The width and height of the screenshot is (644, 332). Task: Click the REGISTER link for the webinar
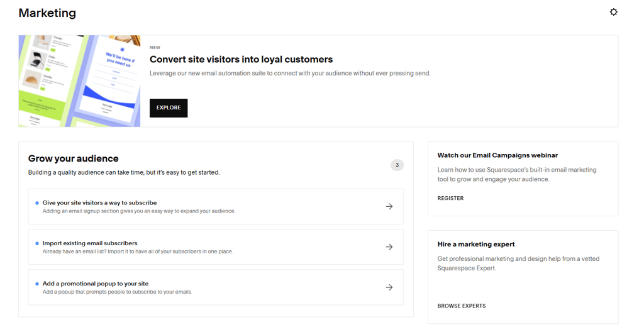coord(450,198)
